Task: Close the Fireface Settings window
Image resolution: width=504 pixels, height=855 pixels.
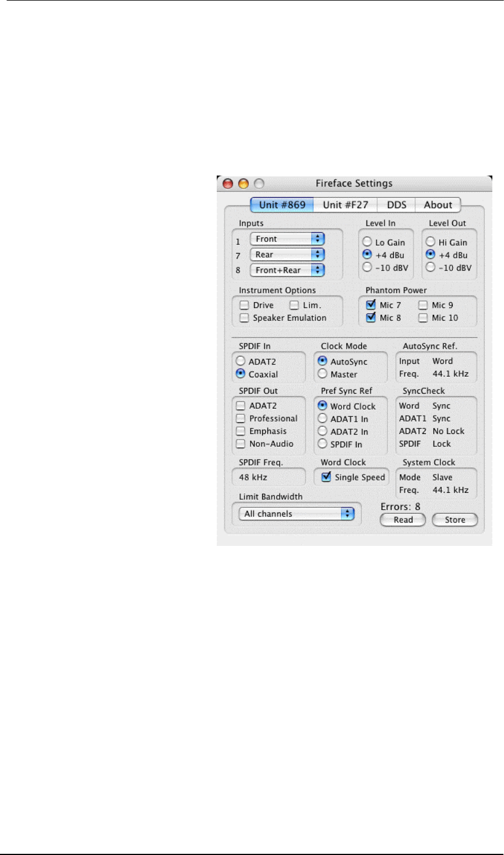Action: click(228, 184)
